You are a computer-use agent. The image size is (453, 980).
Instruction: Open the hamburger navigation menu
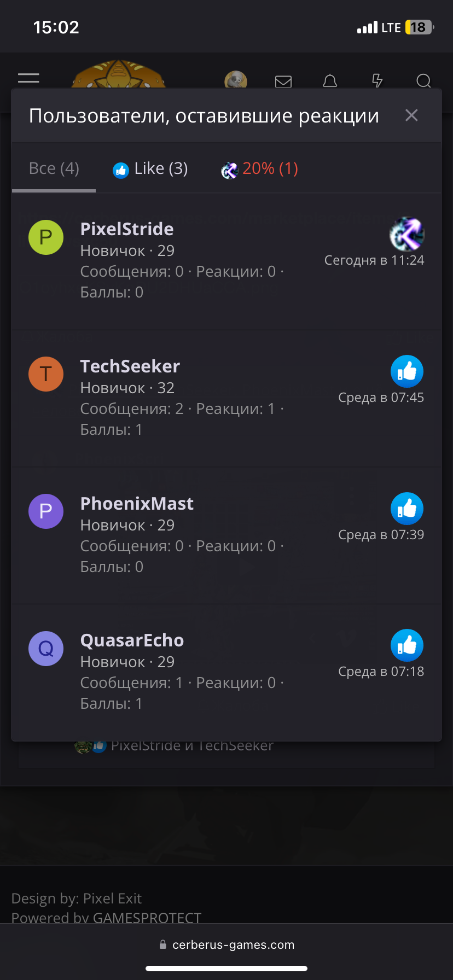(x=28, y=78)
